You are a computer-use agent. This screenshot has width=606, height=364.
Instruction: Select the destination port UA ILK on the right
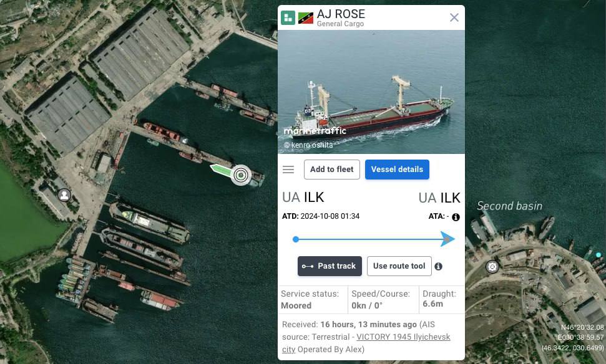point(439,198)
